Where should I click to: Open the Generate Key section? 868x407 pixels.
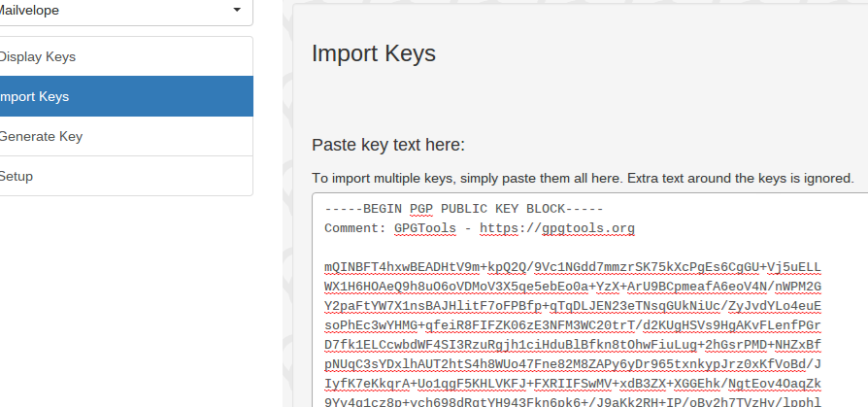click(126, 136)
